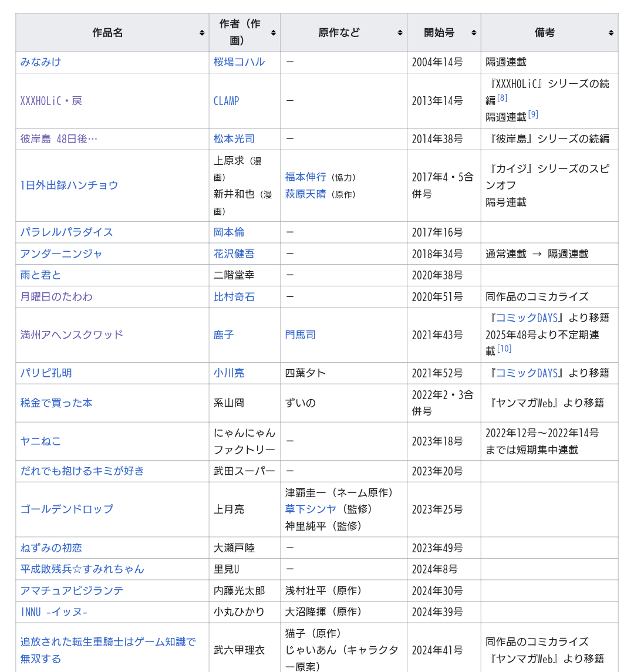Open footnote reference [8]
634x672 pixels.
[502, 98]
